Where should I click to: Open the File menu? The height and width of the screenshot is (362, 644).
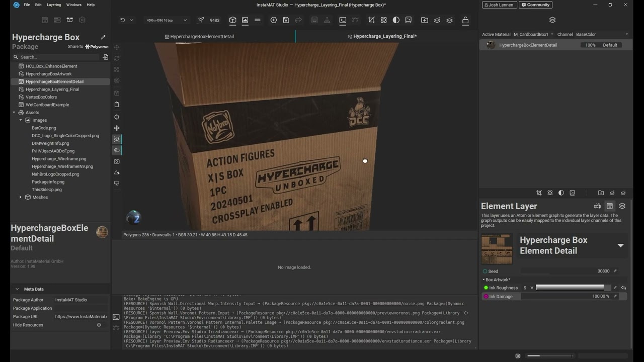27,5
